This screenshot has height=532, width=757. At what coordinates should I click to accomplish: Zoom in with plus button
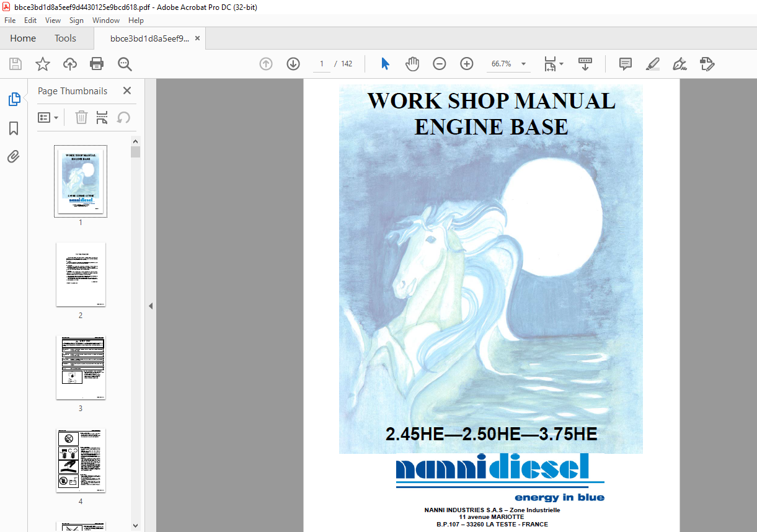467,64
